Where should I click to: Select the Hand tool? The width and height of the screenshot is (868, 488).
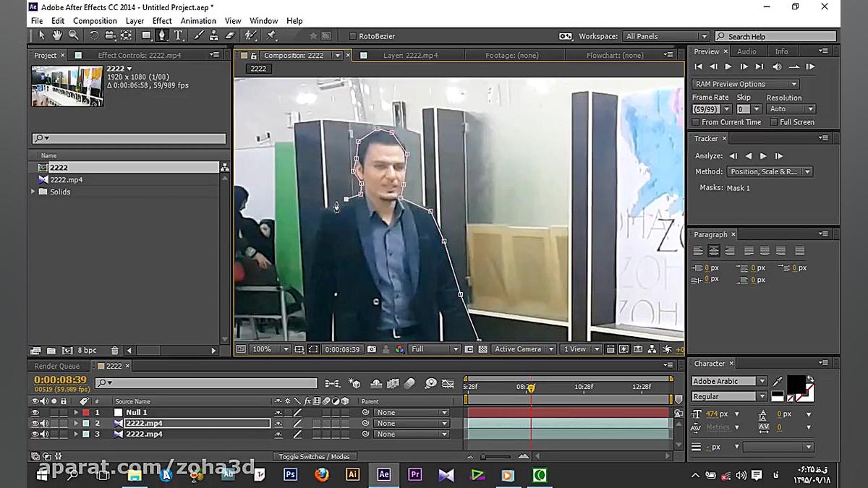pyautogui.click(x=57, y=35)
